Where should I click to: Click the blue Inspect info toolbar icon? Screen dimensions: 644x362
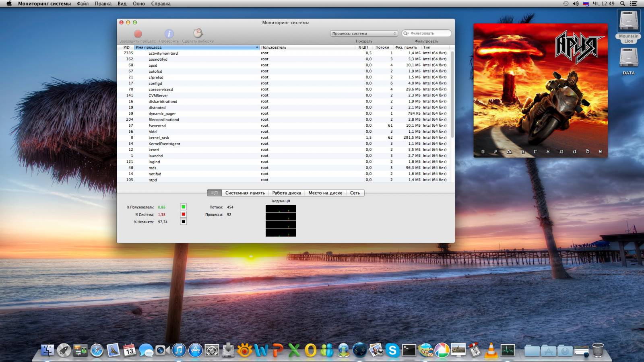[x=169, y=34]
